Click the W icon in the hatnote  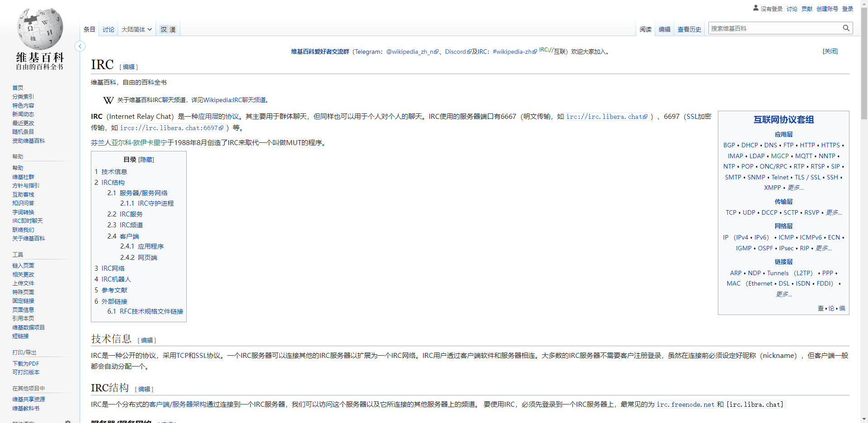(108, 100)
